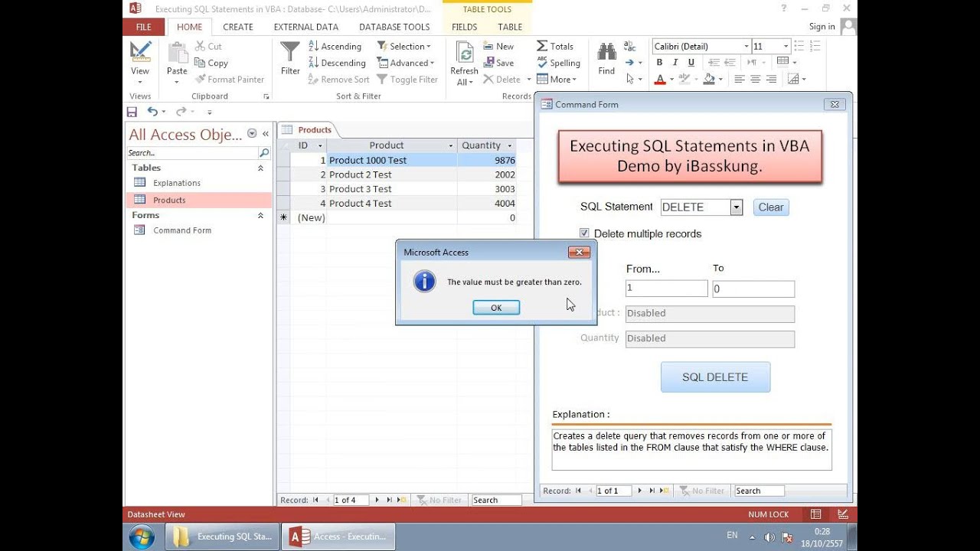980x551 pixels.
Task: Collapse the Forms group in Navigation Pane
Action: pos(260,215)
